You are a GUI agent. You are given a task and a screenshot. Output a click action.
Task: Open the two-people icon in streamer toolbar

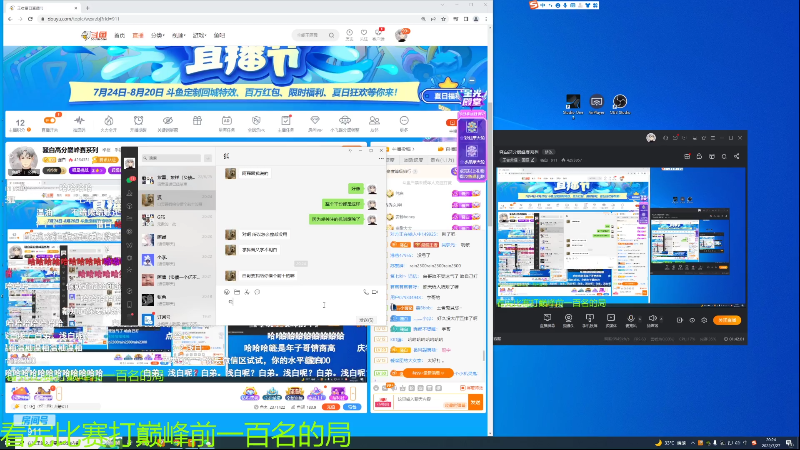pos(374,120)
